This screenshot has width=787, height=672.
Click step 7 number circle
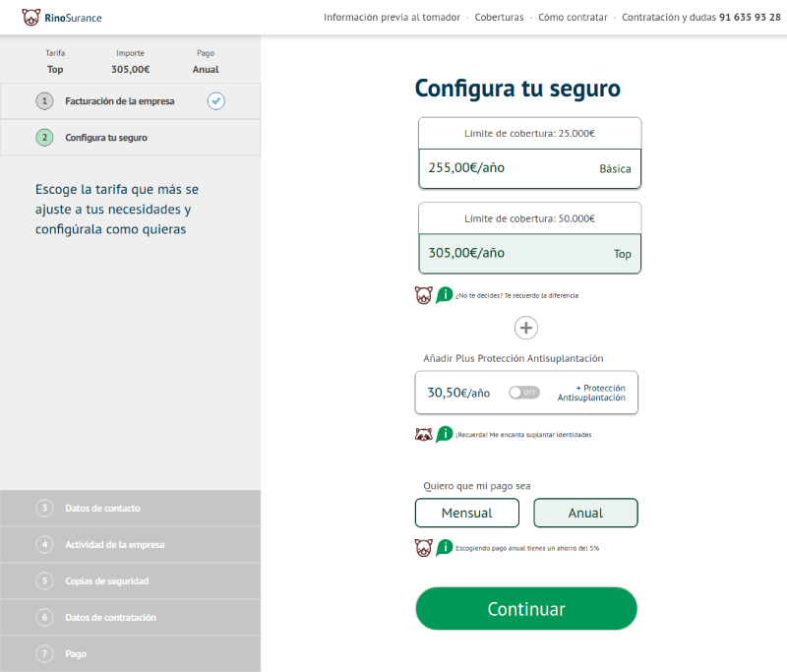44,653
